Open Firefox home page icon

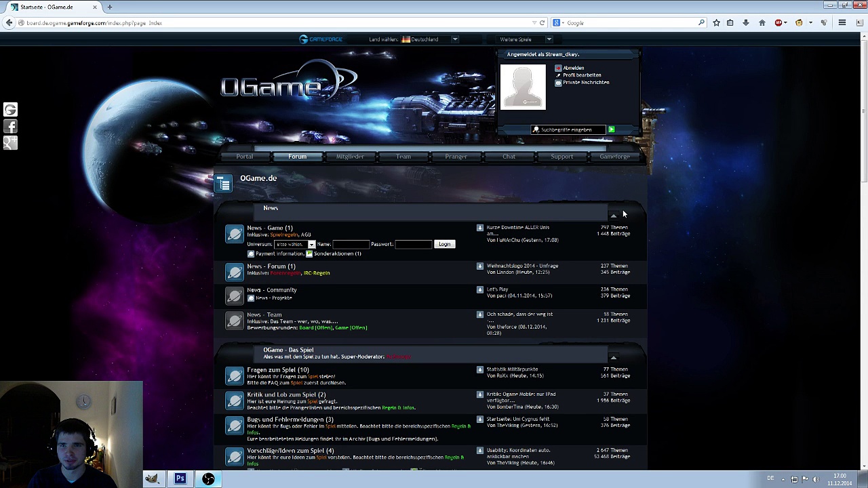click(x=762, y=23)
